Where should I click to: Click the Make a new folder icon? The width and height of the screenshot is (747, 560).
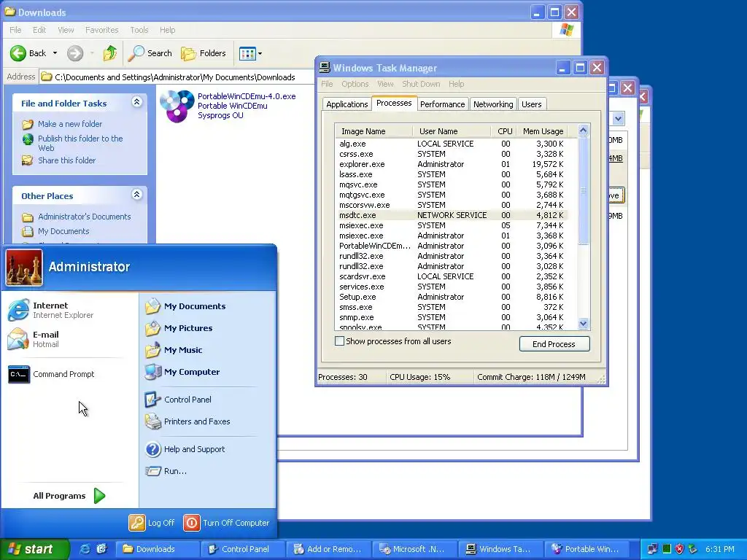[x=28, y=124]
